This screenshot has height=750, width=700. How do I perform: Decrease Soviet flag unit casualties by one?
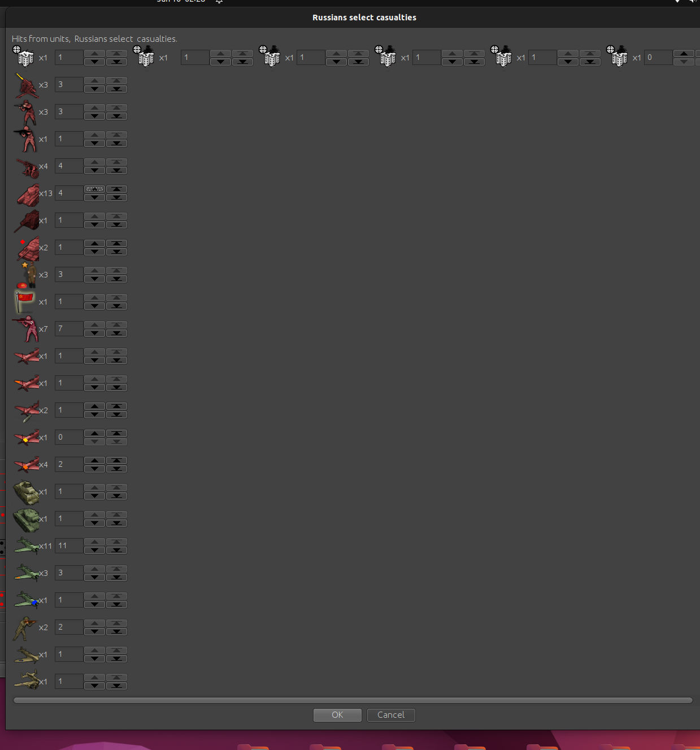[94, 306]
